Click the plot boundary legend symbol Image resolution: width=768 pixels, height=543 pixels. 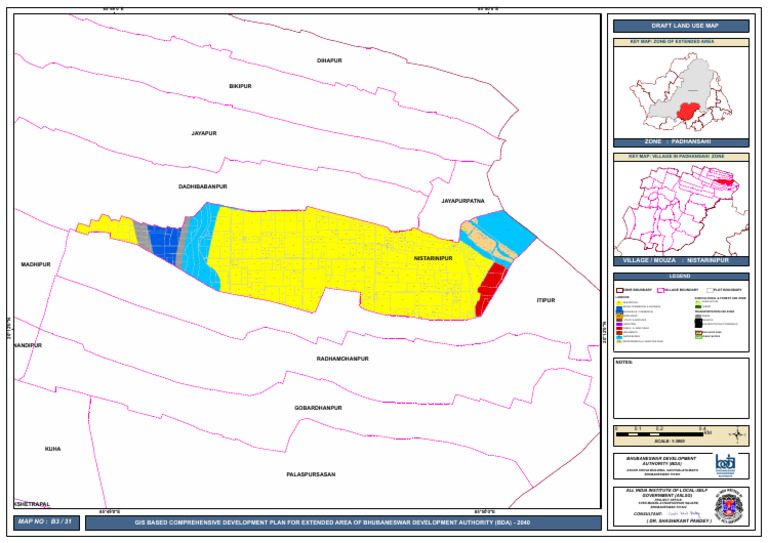(x=710, y=290)
